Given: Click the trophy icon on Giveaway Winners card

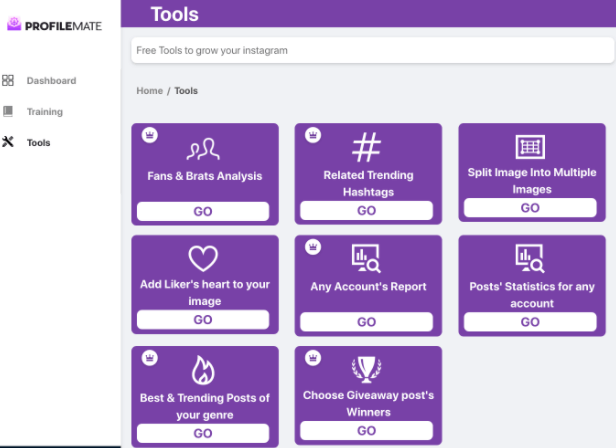Looking at the screenshot, I should (x=366, y=369).
